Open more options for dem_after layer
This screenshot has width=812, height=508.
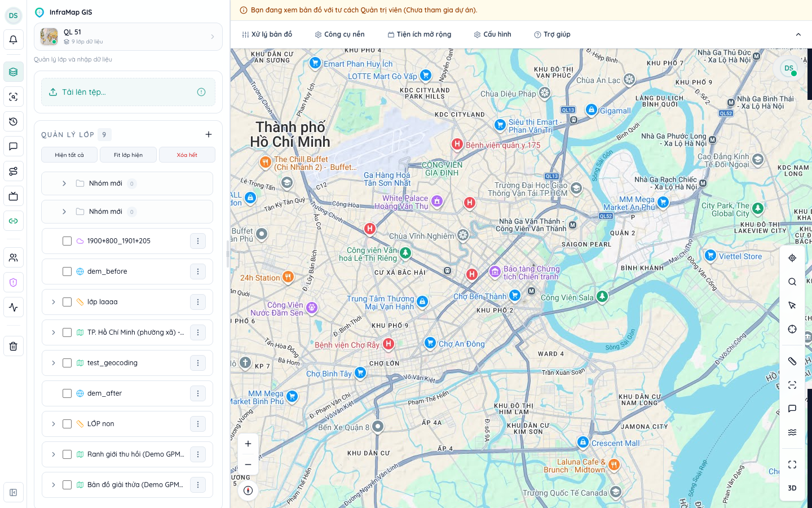(198, 393)
